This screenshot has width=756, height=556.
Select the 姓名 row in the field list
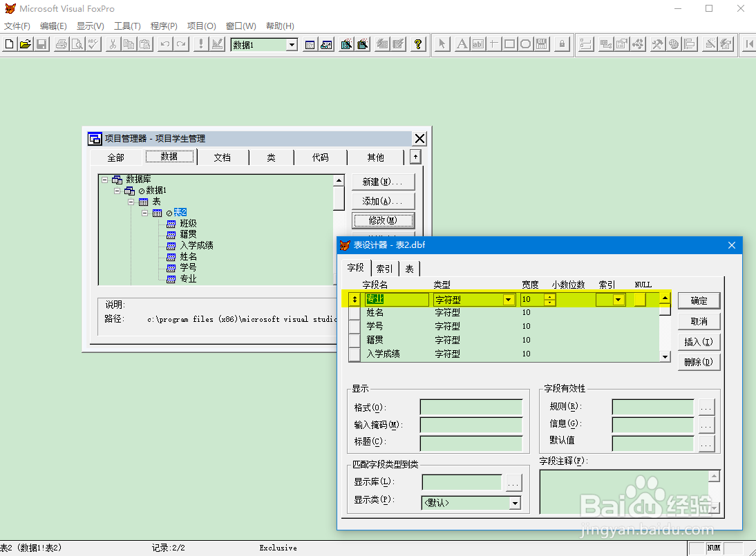click(504, 313)
